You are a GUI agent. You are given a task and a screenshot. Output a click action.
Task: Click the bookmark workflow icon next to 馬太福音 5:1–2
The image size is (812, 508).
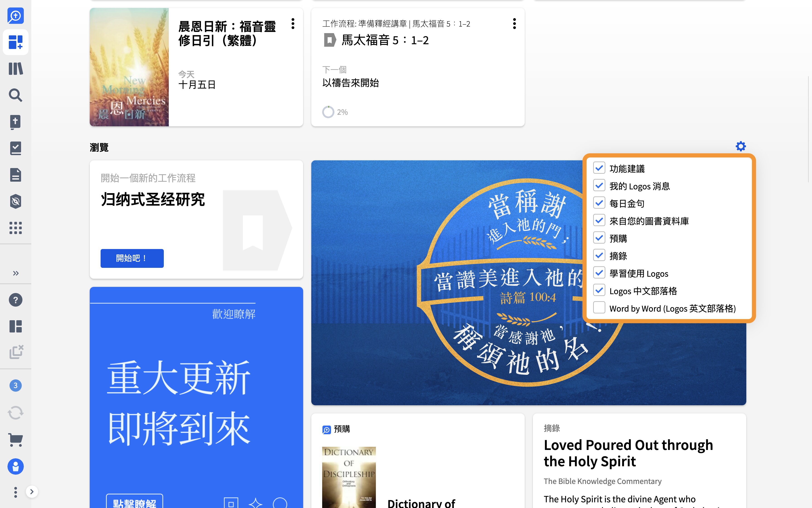[x=330, y=40]
